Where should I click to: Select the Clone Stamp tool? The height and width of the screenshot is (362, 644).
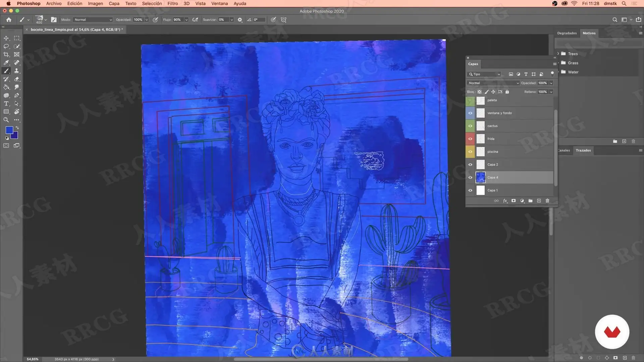tap(17, 71)
